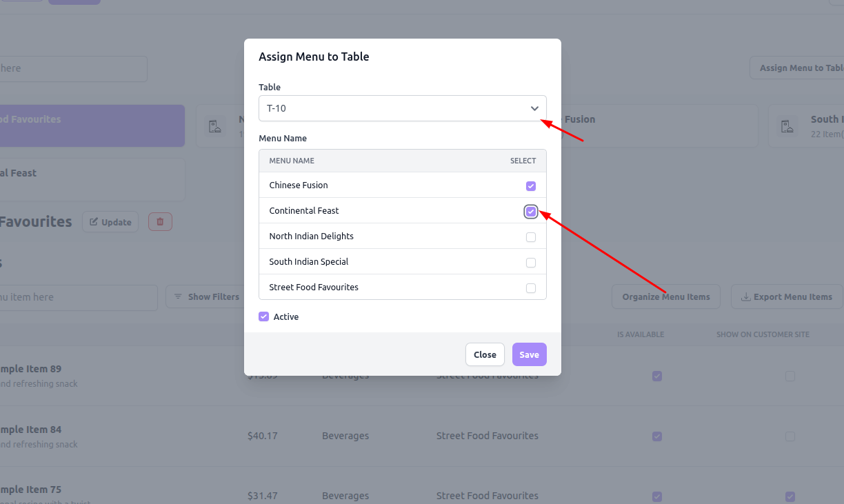Click the red trash delete icon

[x=160, y=222]
